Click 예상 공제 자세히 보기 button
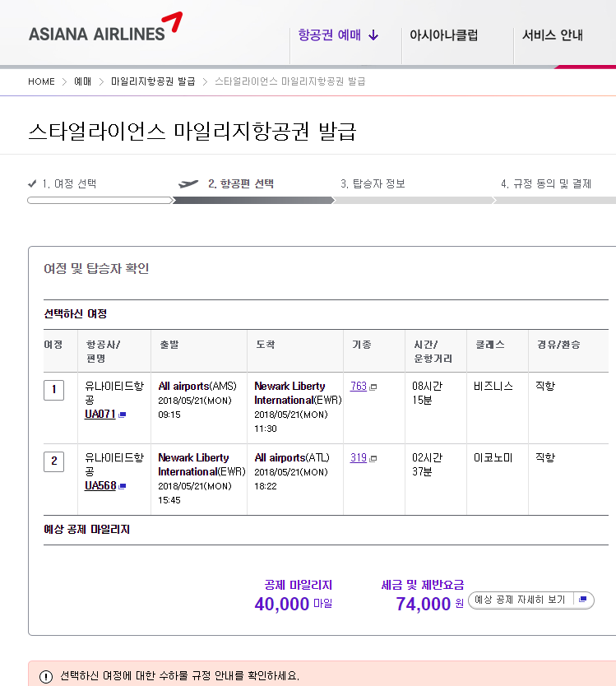The image size is (616, 686). point(531,600)
